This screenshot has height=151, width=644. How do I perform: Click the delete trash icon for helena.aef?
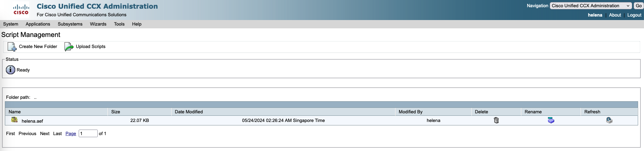pyautogui.click(x=496, y=120)
